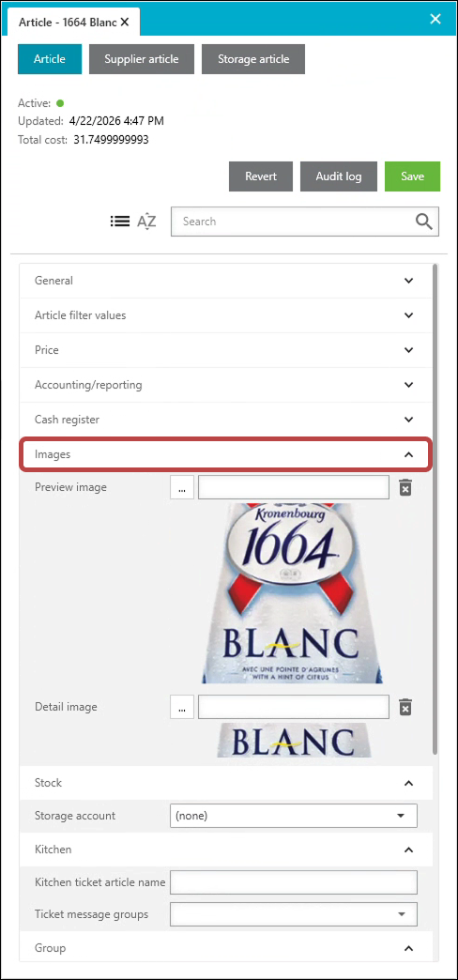Click the Kitchen ticket article name field
Image resolution: width=458 pixels, height=980 pixels.
click(293, 882)
